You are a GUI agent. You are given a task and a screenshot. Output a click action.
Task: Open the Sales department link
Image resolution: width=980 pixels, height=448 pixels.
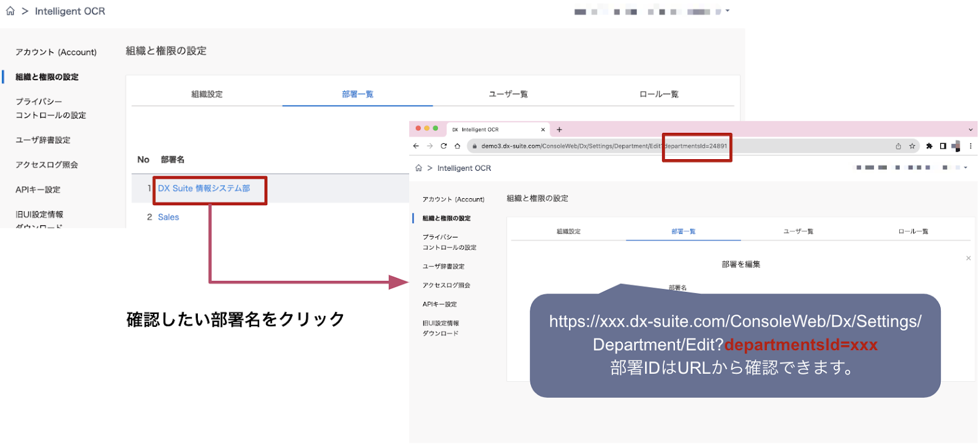pos(168,217)
